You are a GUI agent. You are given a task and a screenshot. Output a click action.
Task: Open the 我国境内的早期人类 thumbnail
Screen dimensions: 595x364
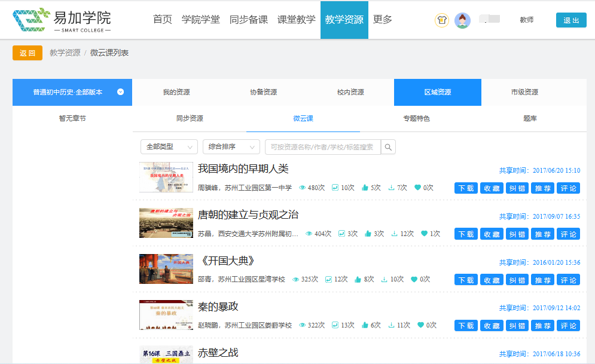pos(166,177)
